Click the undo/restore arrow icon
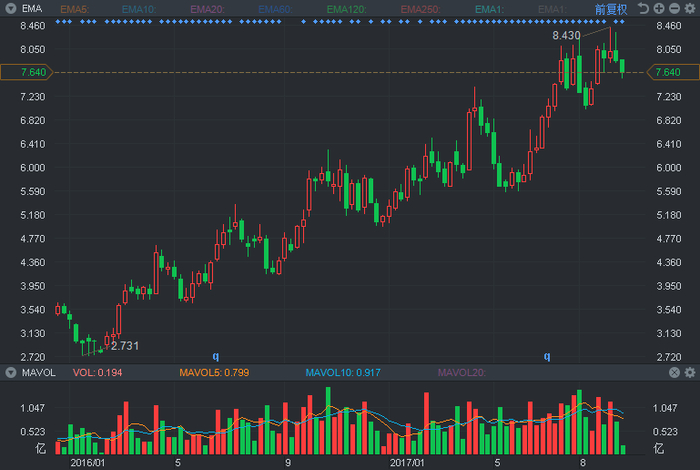Image resolution: width=700 pixels, height=470 pixels. coord(643,8)
